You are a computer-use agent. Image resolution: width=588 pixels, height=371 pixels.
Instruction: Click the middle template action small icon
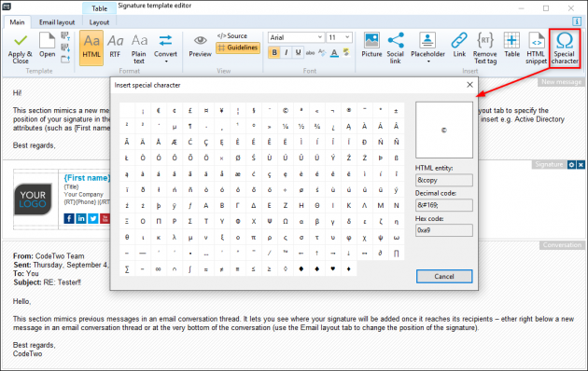65,48
